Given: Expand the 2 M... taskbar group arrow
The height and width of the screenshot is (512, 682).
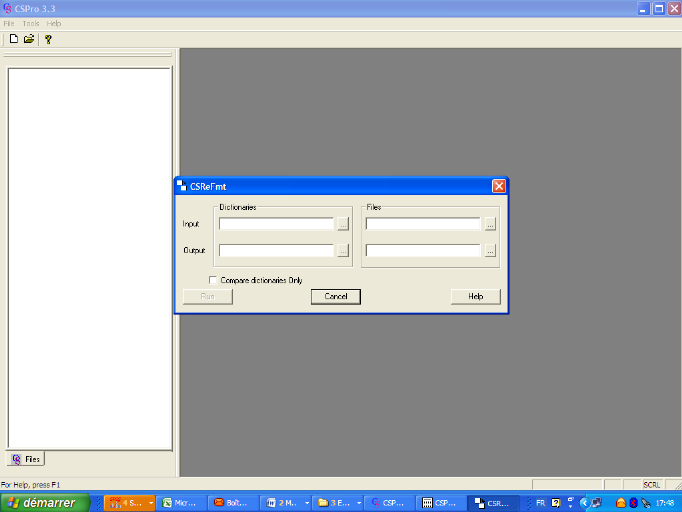Looking at the screenshot, I should (x=307, y=503).
